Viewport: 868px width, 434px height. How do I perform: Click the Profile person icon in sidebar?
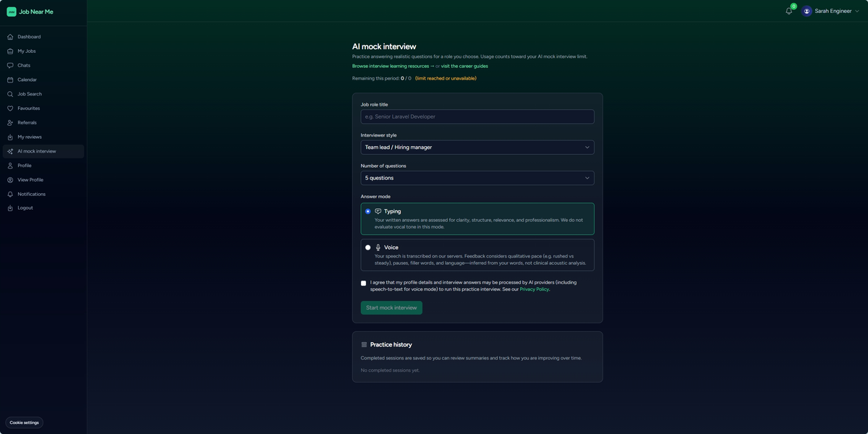point(10,166)
